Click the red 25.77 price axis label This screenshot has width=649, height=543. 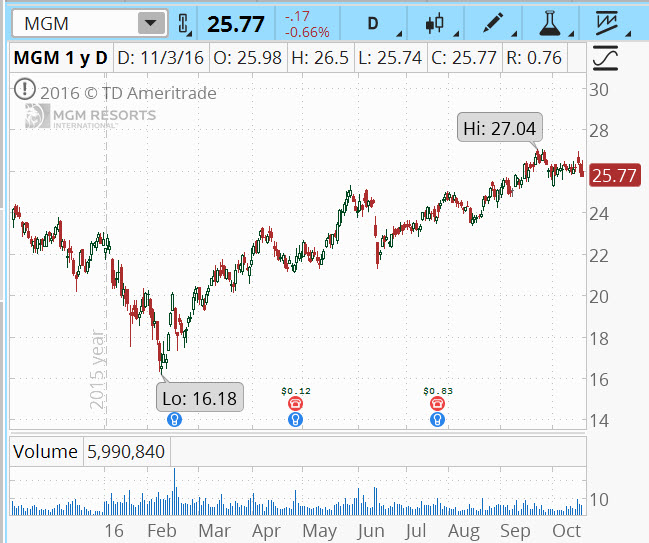615,175
